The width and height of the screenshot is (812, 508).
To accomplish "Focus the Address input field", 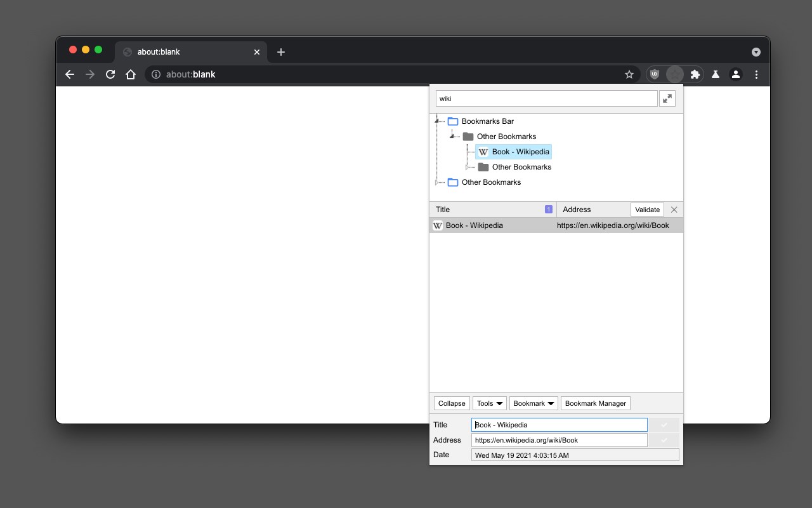I will 560,440.
